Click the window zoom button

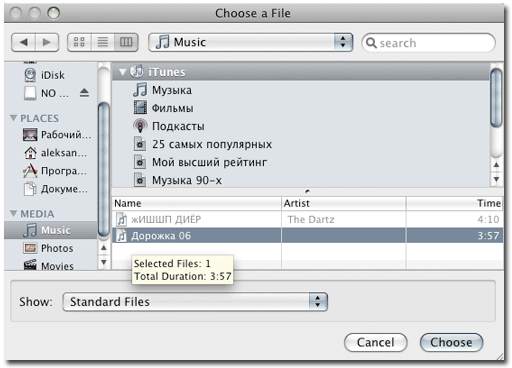pyautogui.click(x=53, y=13)
